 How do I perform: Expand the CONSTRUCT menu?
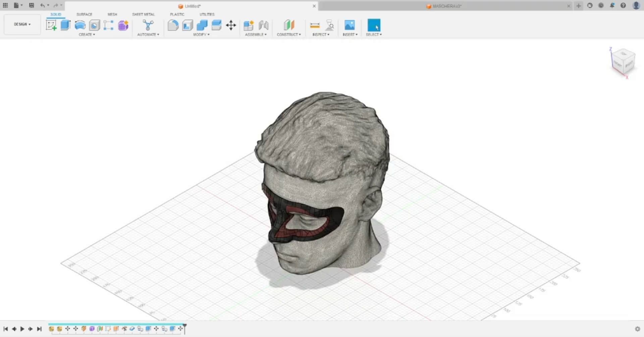tap(289, 35)
